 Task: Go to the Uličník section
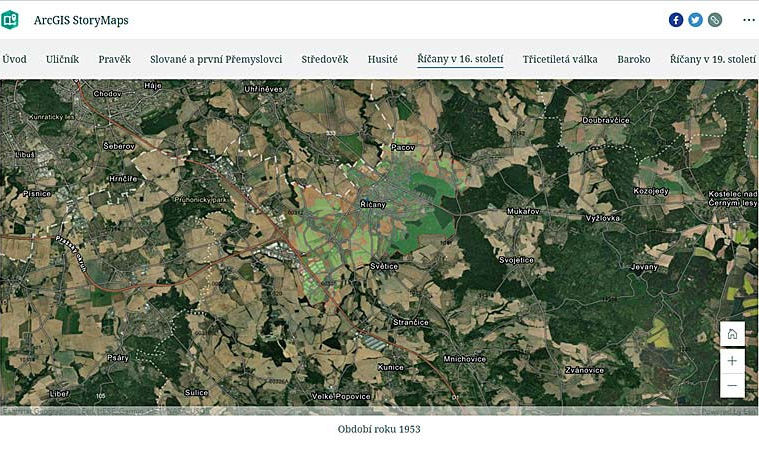62,59
